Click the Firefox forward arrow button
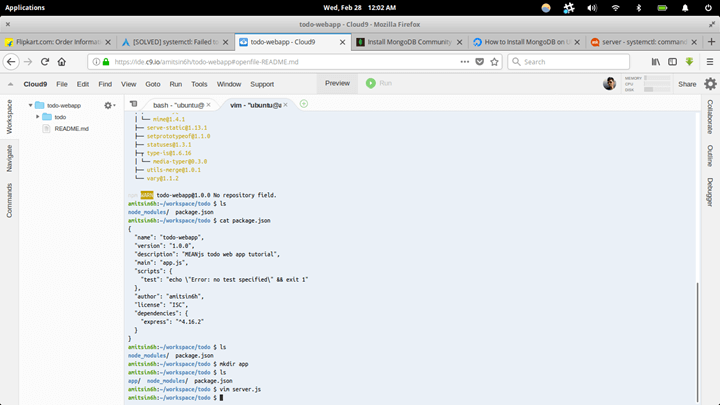This screenshot has height=405, width=720. pos(28,62)
